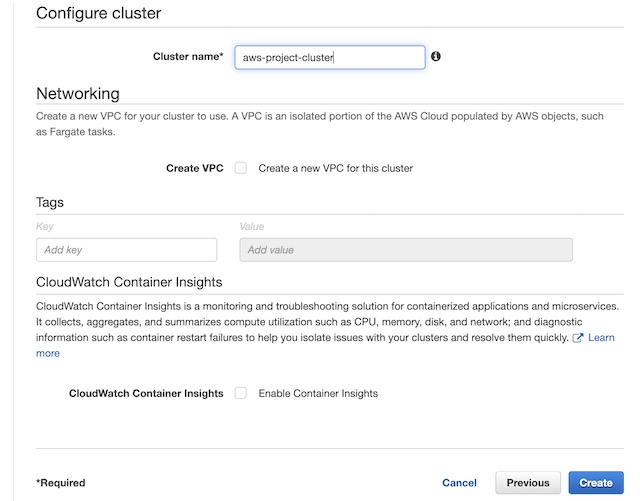Click the '*Required' note at bottom

pyautogui.click(x=60, y=483)
